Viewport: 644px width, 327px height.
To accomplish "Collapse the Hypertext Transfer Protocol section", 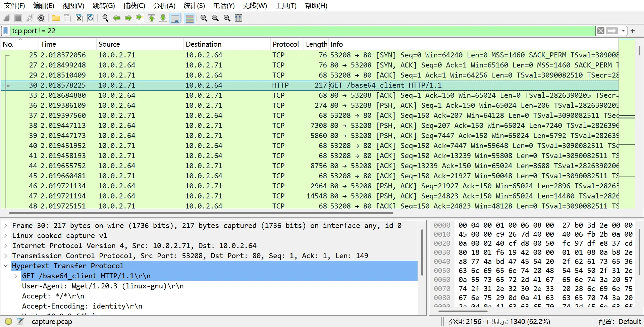I will point(6,266).
